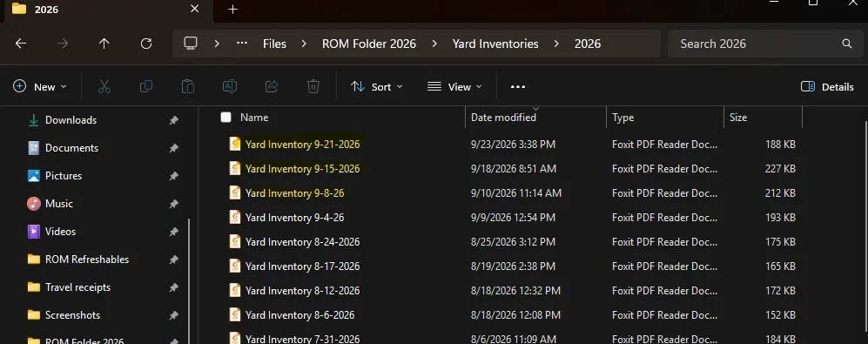Expand chevron after Files in breadcrumb
The image size is (868, 344).
[x=304, y=44]
